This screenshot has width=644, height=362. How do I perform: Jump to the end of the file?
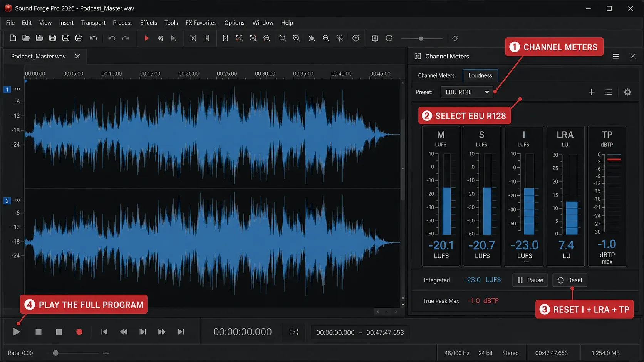click(x=181, y=332)
